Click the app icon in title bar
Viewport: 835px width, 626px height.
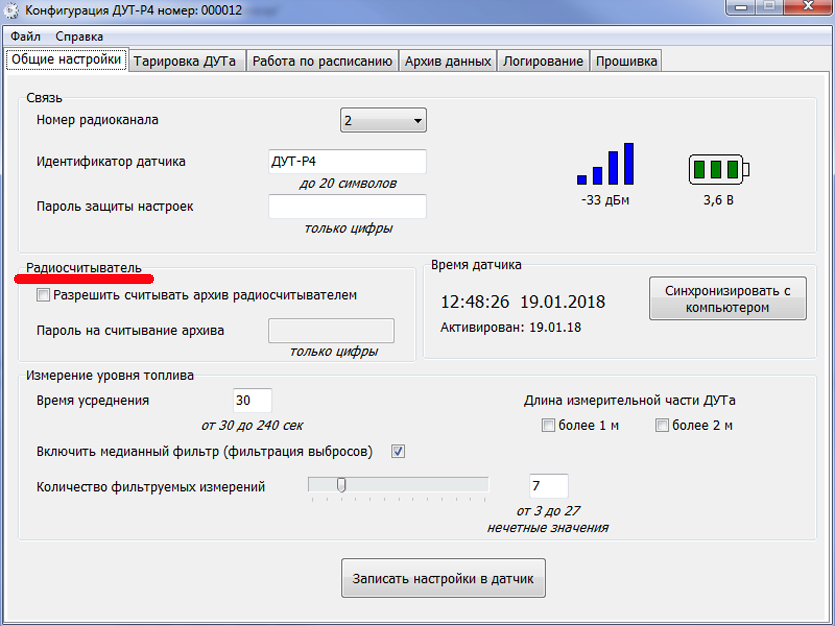click(x=12, y=11)
